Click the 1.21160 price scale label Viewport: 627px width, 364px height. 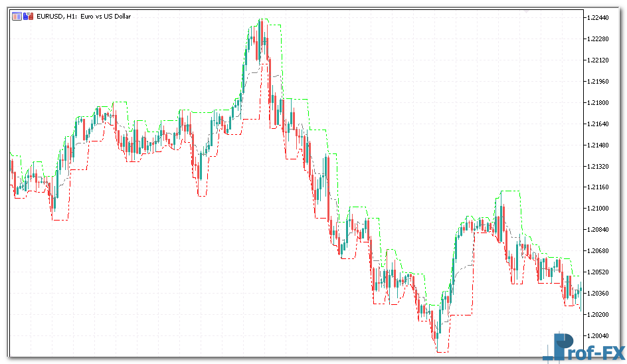tap(599, 187)
